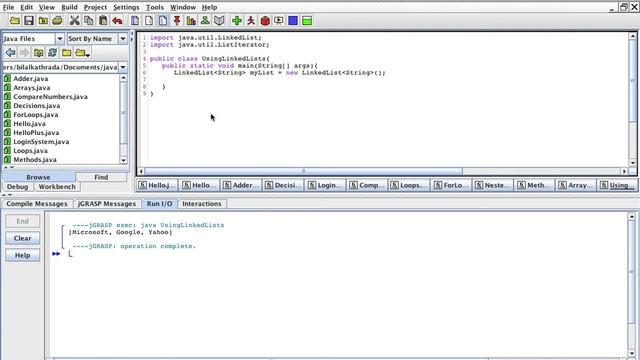Open the Project menu
Viewport: 640px width, 360px height.
[95, 7]
